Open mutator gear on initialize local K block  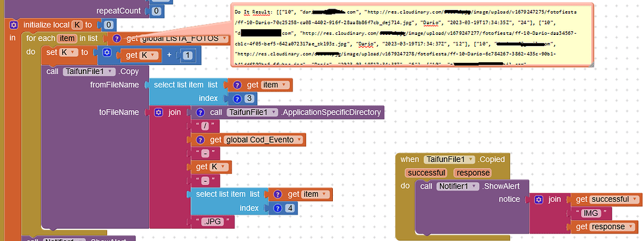14,25
